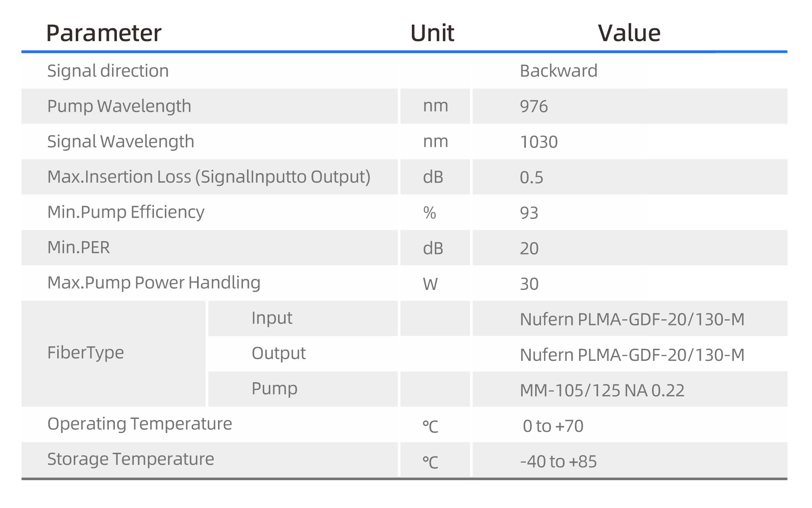Select the Max.Pump Power Handling label
812x508 pixels.
pos(154,283)
